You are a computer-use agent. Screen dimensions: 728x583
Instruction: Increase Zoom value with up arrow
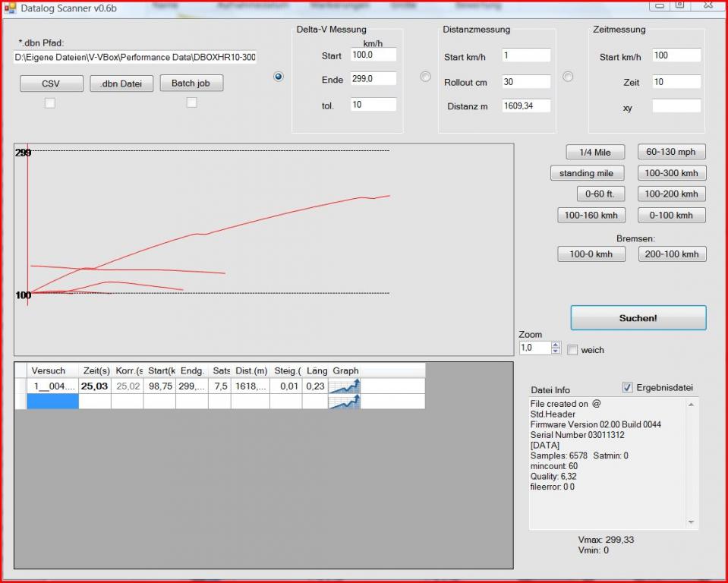(556, 345)
